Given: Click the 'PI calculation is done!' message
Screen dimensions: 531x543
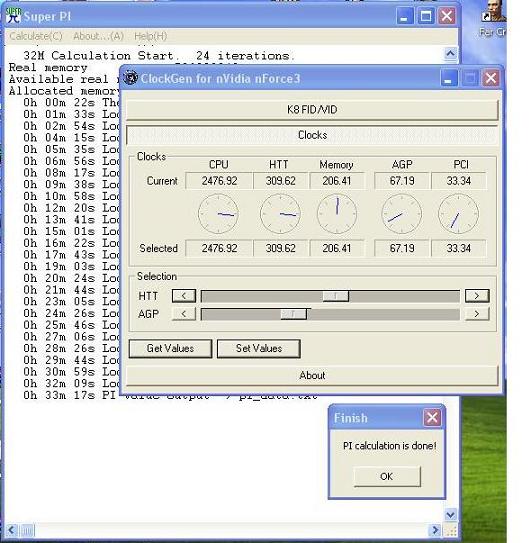Looking at the screenshot, I should 390,446.
